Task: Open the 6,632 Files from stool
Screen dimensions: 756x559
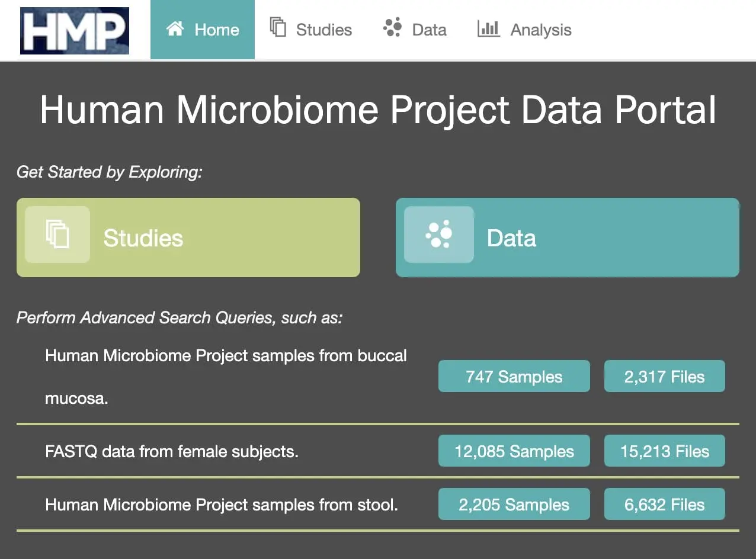Action: click(x=665, y=504)
